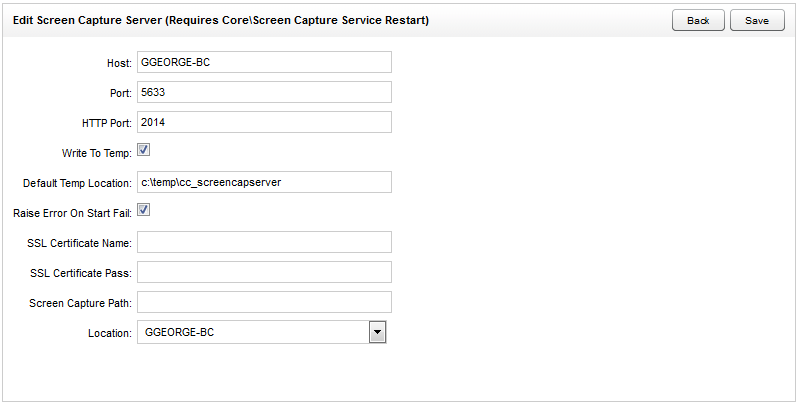Screen dimensions: 797x404
Task: Click the empty SSL Certificate Name field
Action: click(x=263, y=242)
